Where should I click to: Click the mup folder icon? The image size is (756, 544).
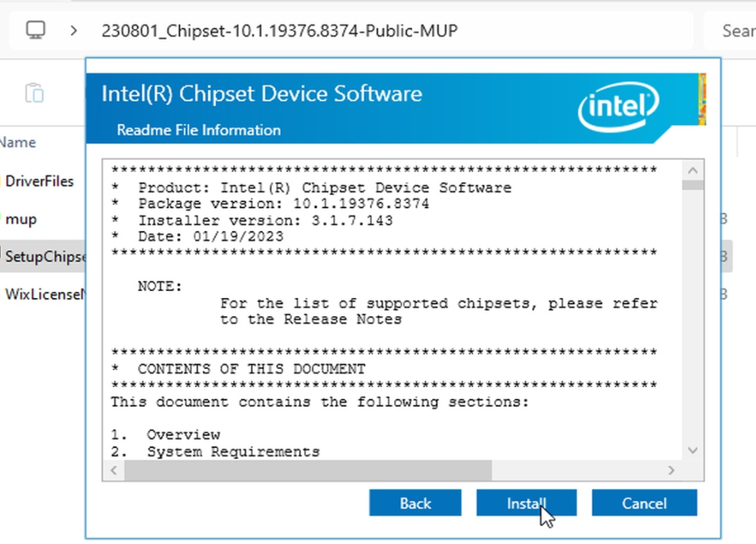point(2,219)
